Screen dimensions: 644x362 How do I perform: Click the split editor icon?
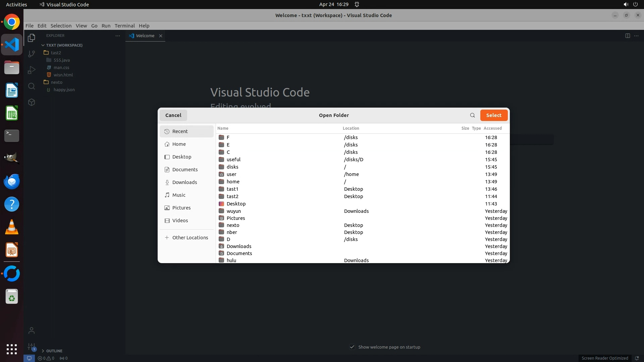(x=628, y=36)
